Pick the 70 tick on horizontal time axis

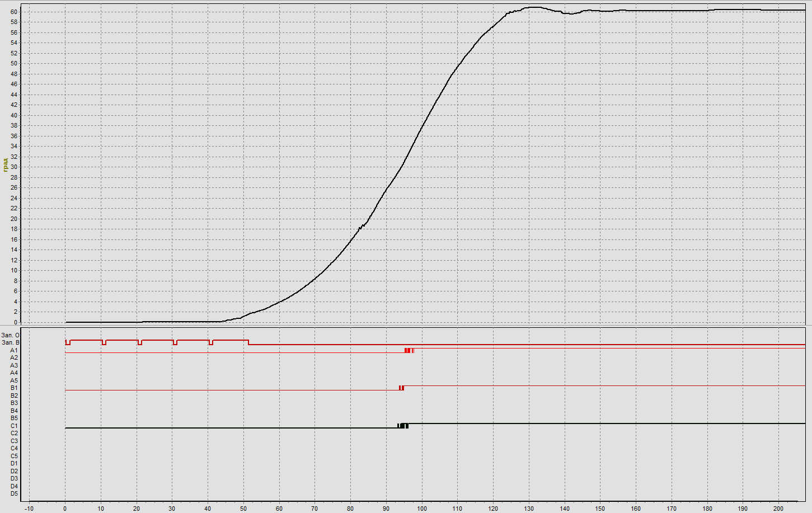pos(315,509)
